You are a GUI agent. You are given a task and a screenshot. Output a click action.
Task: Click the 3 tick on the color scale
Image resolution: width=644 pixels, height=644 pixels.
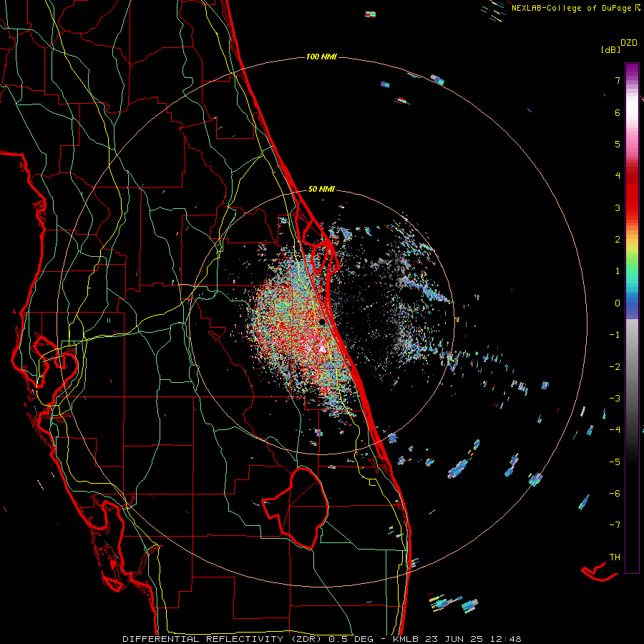tap(618, 208)
